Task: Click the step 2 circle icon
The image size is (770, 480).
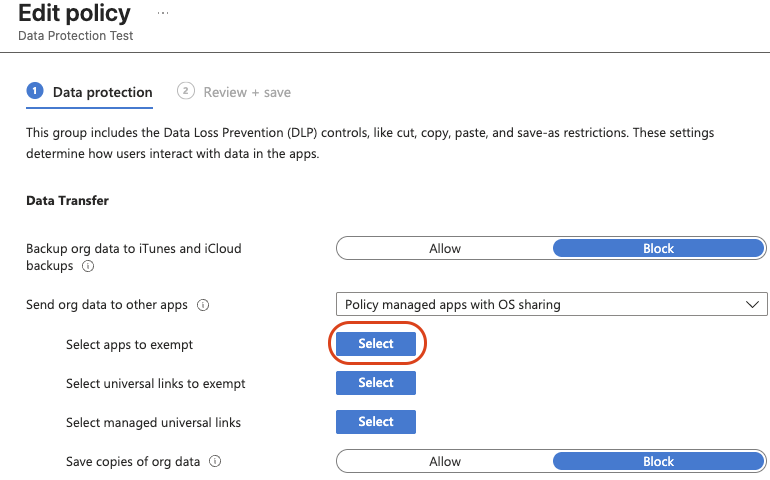Action: [185, 91]
